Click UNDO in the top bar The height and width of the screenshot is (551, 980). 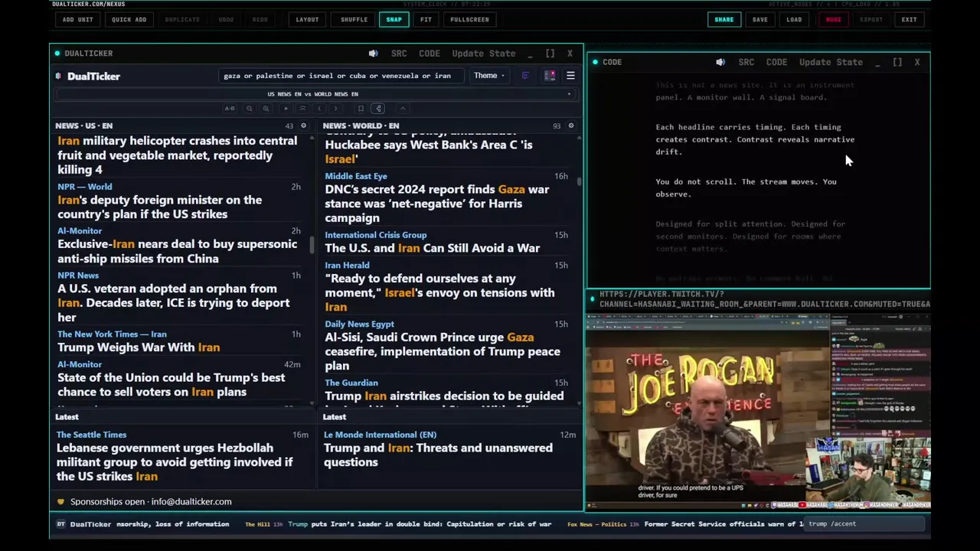[226, 19]
